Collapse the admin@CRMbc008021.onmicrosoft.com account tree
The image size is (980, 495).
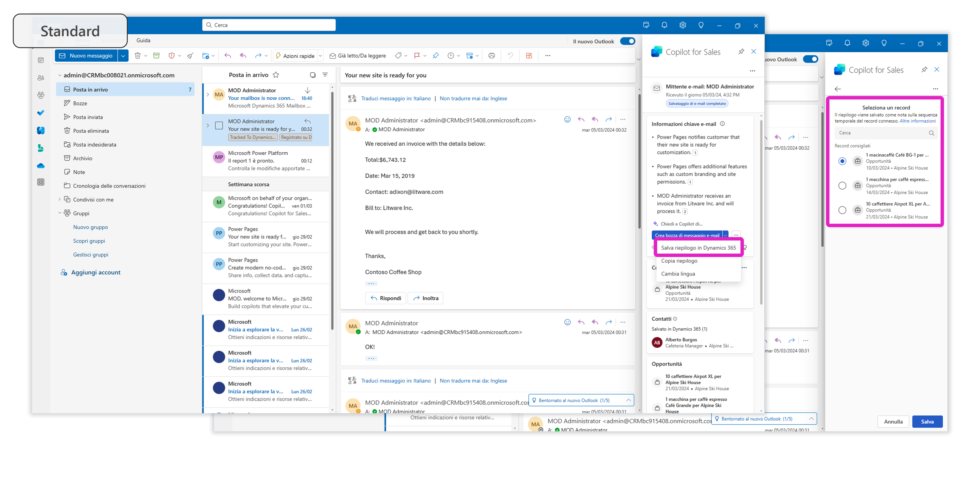(x=60, y=75)
